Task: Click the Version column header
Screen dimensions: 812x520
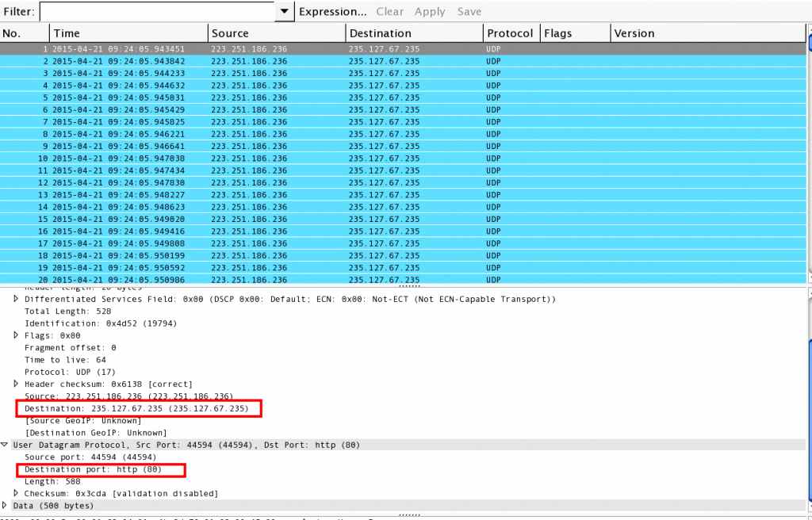Action: click(708, 33)
